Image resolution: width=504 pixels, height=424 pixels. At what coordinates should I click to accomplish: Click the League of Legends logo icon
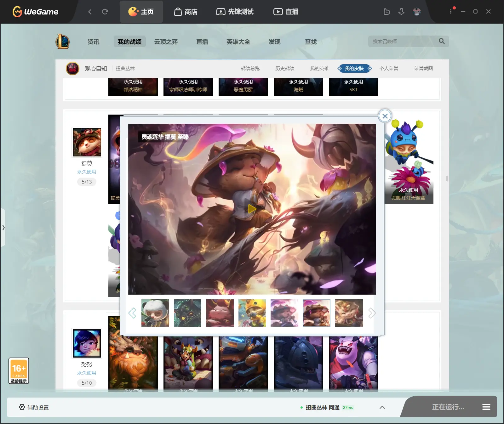(63, 41)
